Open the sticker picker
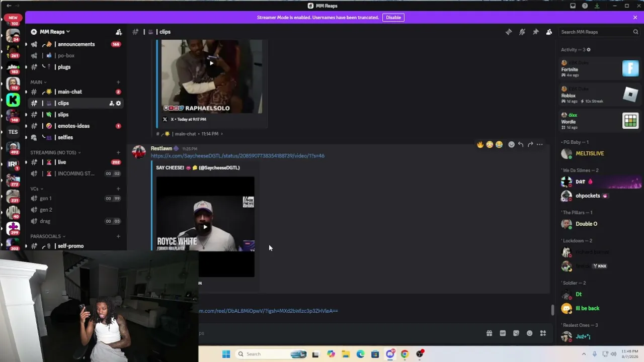The image size is (644, 362). point(516,333)
